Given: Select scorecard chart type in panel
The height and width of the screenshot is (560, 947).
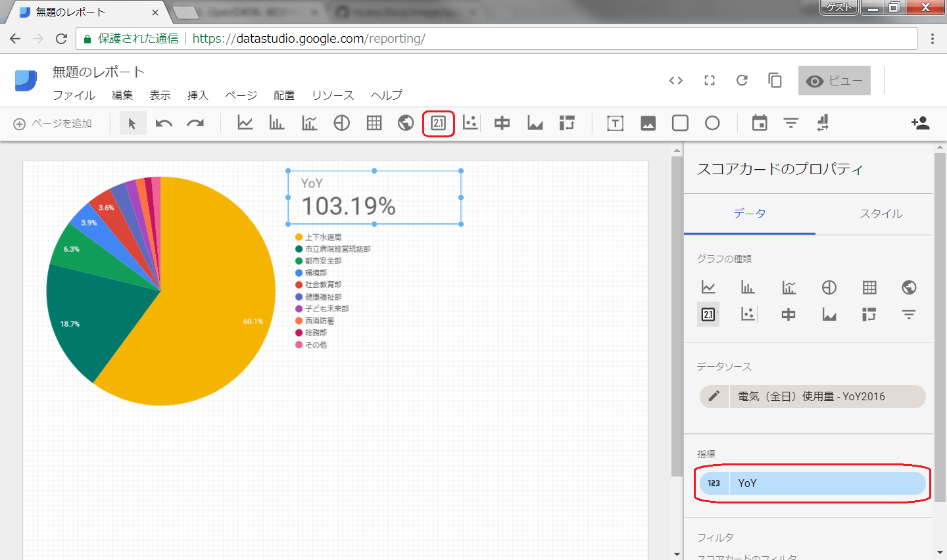Looking at the screenshot, I should click(x=708, y=314).
